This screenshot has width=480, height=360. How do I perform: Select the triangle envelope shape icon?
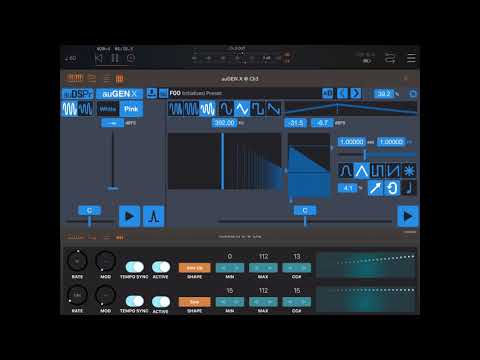362,171
